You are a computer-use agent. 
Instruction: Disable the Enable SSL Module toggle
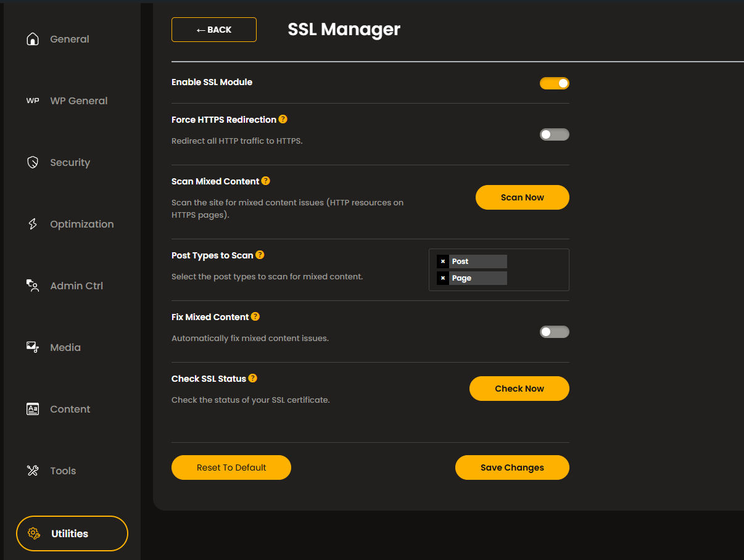pos(554,83)
